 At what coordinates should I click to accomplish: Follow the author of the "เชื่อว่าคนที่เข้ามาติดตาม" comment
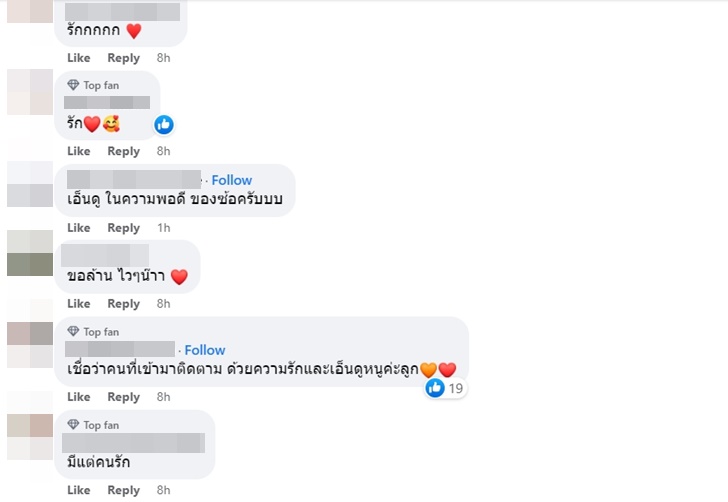(x=204, y=350)
